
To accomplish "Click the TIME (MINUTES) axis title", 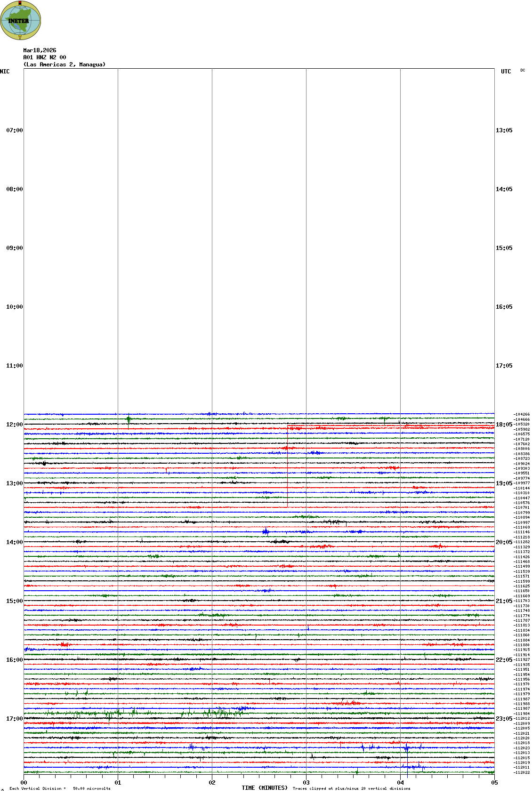I will [x=265, y=788].
